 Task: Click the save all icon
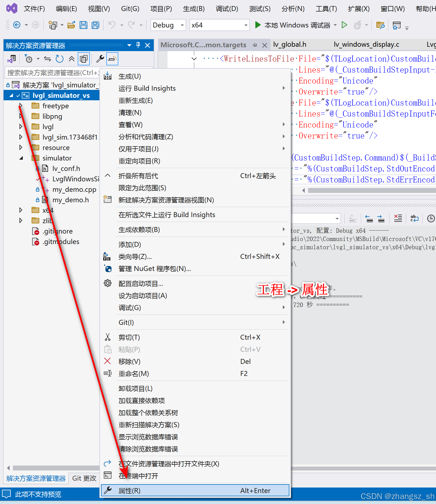point(96,25)
